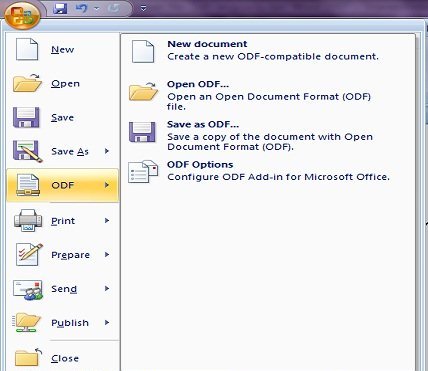
Task: Select the New menu entry label
Action: (63, 50)
